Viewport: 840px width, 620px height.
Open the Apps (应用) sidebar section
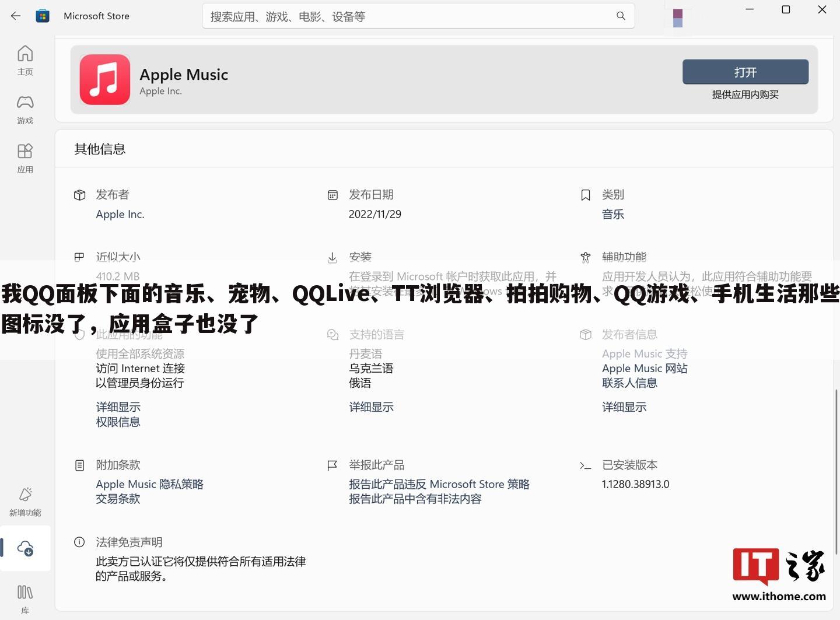click(x=25, y=159)
